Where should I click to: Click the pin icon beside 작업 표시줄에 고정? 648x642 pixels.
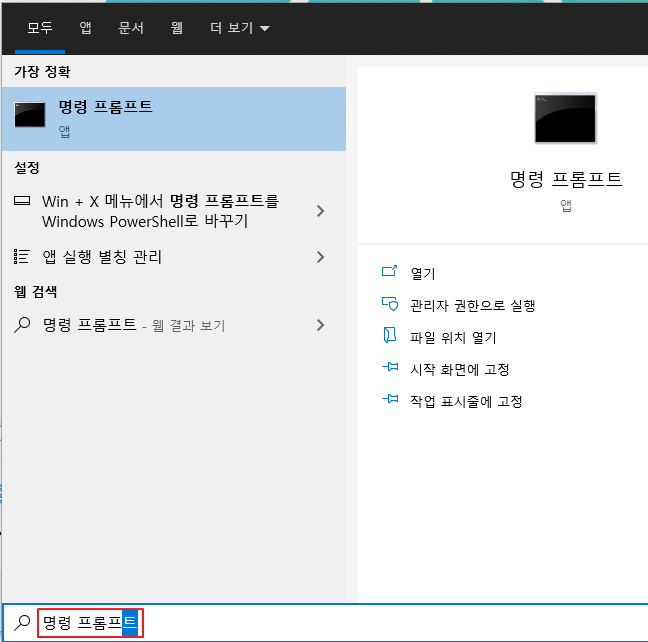coord(390,399)
